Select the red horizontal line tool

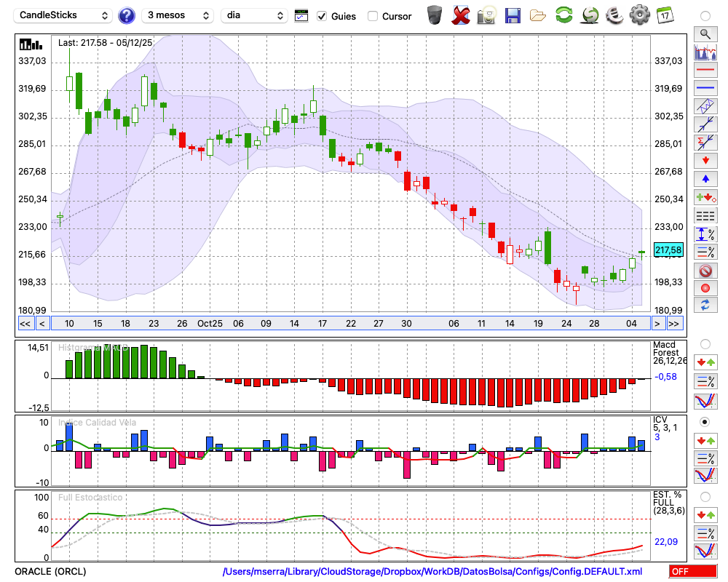(x=705, y=70)
